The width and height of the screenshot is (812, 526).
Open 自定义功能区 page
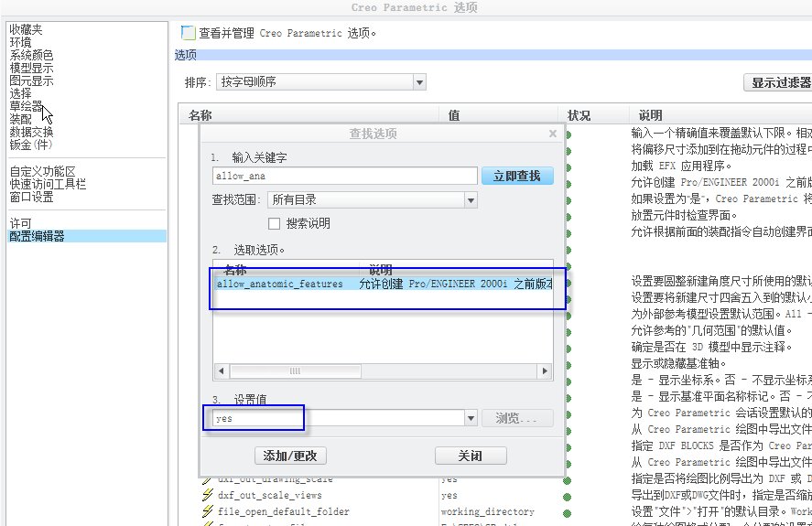(x=42, y=171)
